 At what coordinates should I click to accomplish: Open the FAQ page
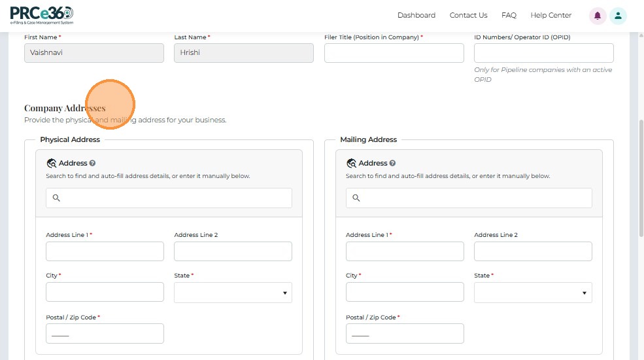tap(509, 15)
